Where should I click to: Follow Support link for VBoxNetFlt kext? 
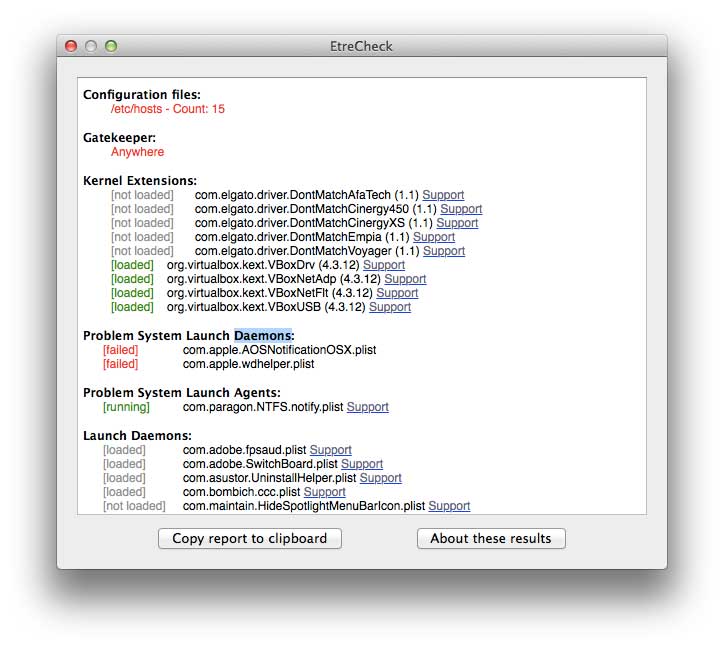tap(397, 293)
